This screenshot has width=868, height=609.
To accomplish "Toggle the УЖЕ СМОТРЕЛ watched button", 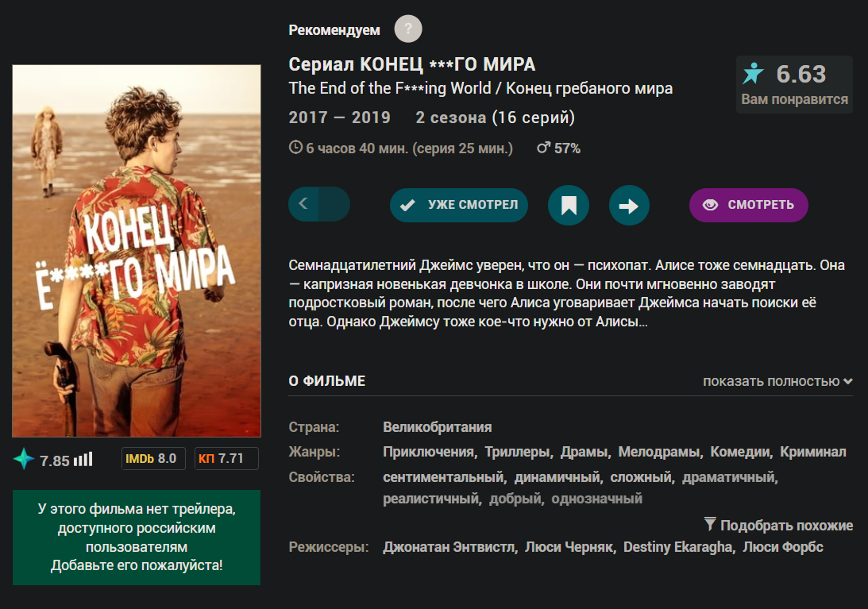I will (x=459, y=205).
